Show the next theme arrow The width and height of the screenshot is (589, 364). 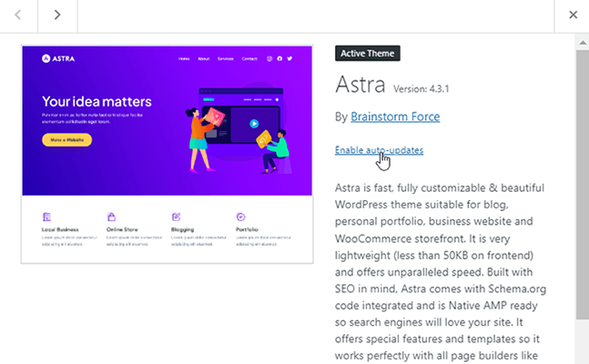(x=56, y=15)
